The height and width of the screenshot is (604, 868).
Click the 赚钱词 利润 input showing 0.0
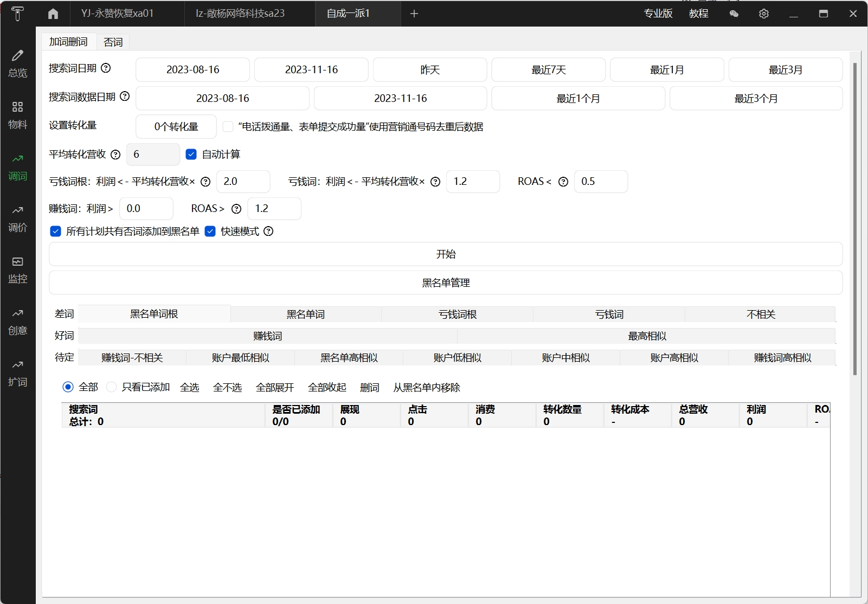(146, 209)
